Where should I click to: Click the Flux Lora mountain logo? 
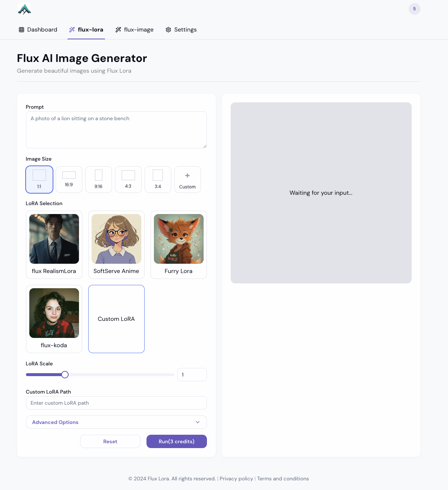click(x=24, y=9)
